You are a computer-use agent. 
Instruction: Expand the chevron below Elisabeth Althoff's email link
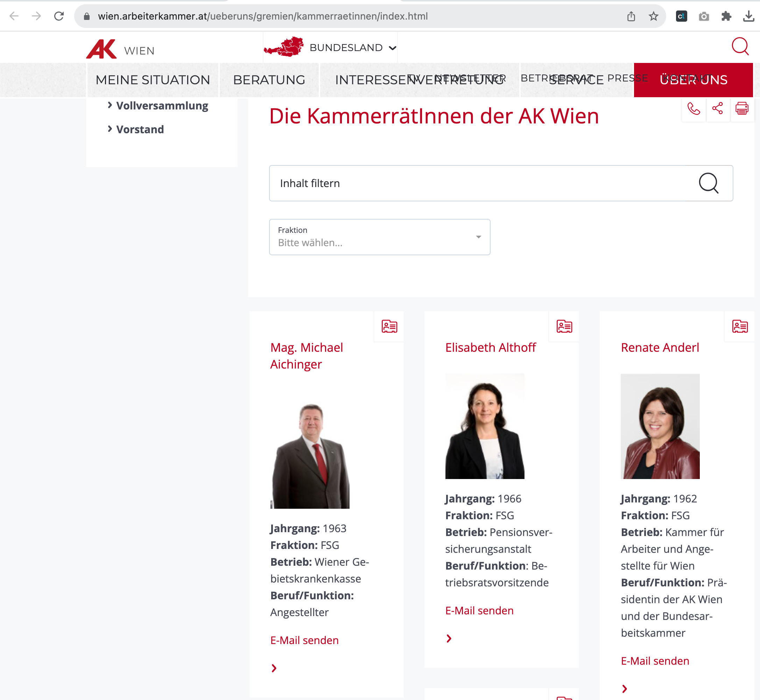click(x=449, y=638)
